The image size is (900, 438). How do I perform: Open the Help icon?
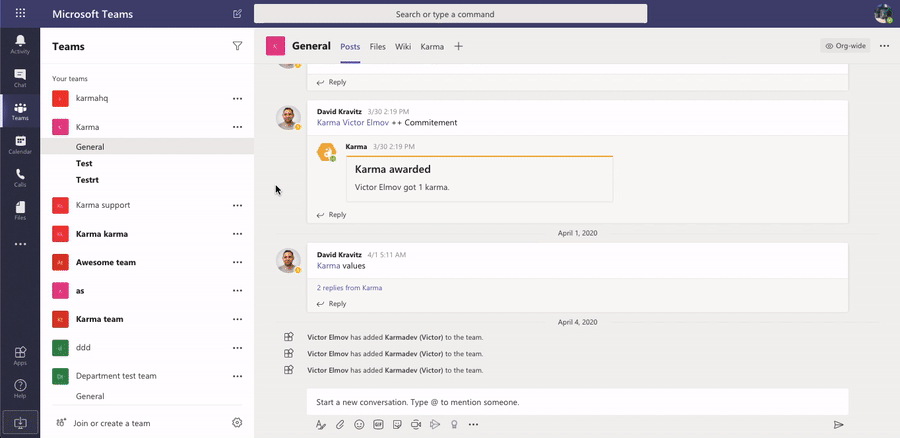point(20,389)
